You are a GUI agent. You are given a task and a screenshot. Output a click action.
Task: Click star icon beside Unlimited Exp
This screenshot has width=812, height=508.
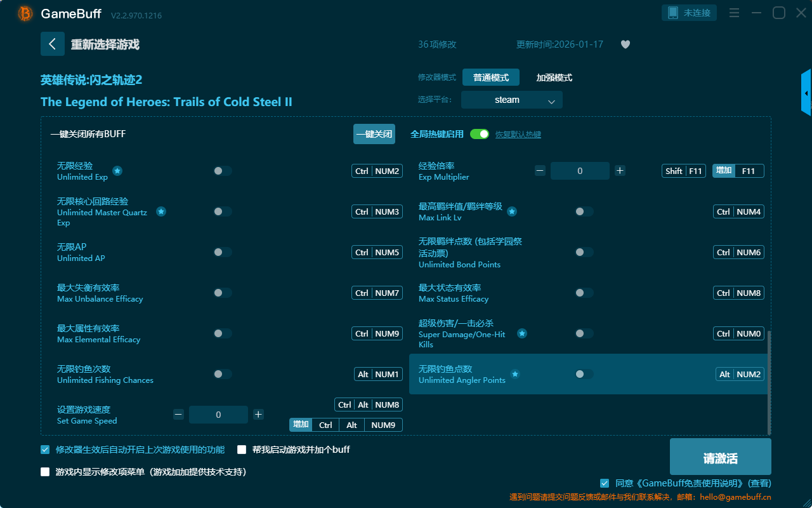click(117, 171)
